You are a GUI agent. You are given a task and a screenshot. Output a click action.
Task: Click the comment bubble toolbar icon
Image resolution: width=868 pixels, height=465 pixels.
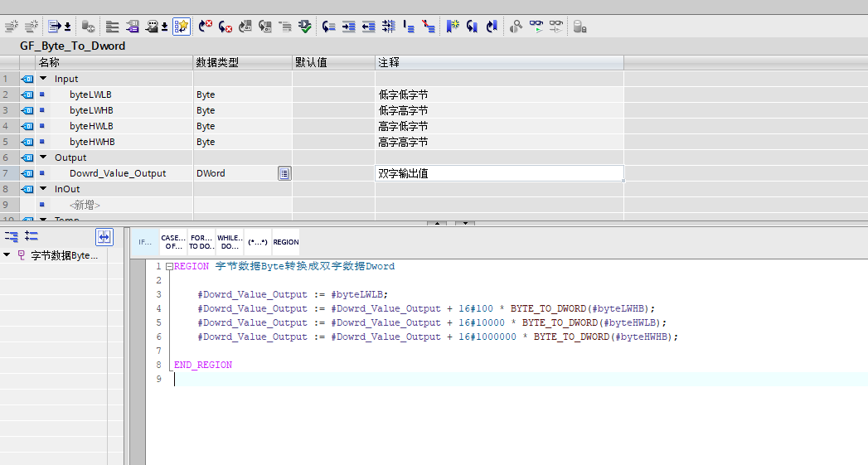point(153,27)
